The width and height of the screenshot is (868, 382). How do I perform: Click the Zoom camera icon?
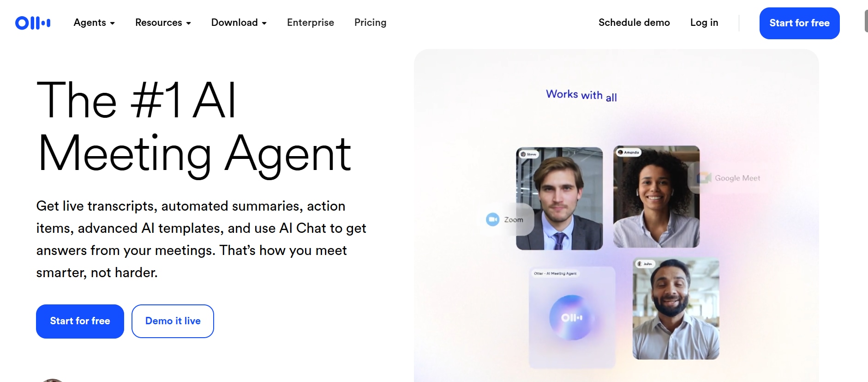tap(493, 219)
